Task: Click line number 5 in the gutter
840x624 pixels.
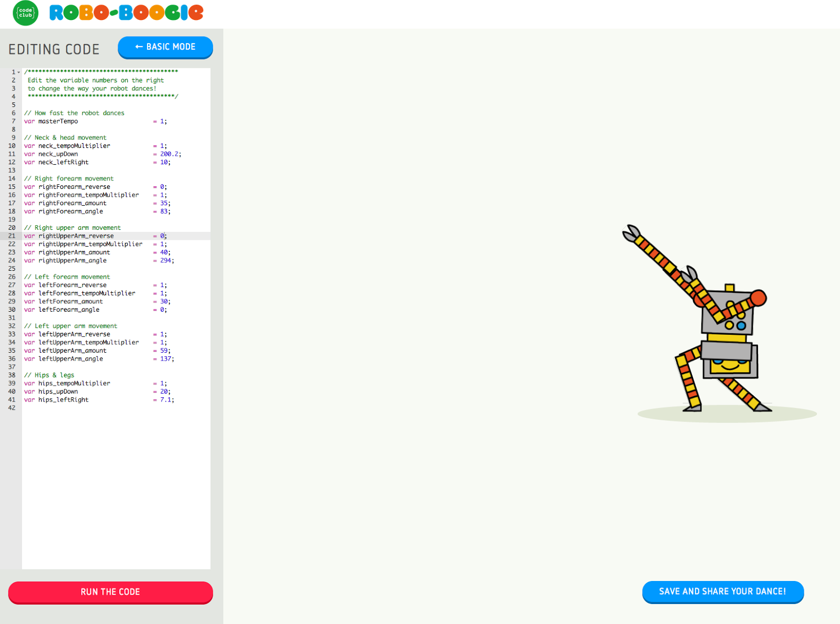Action: (14, 105)
